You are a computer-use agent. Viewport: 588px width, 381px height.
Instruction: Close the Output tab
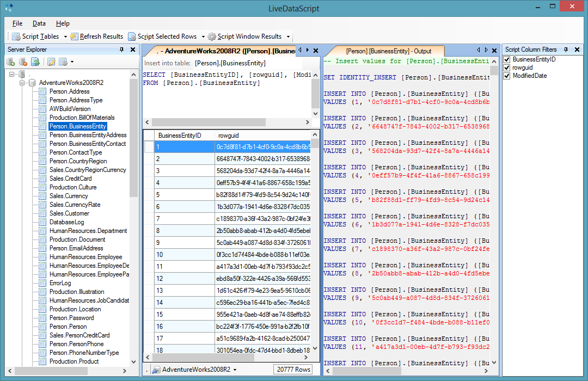point(494,51)
